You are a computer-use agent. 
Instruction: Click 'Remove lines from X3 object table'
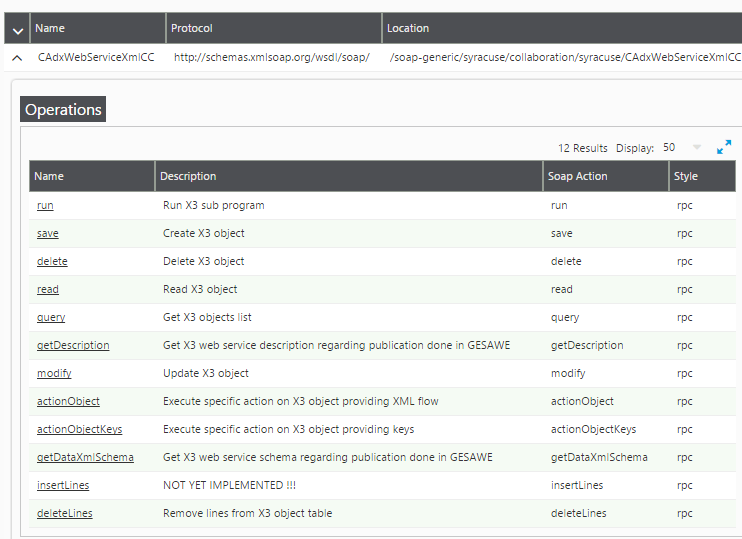[x=247, y=513]
